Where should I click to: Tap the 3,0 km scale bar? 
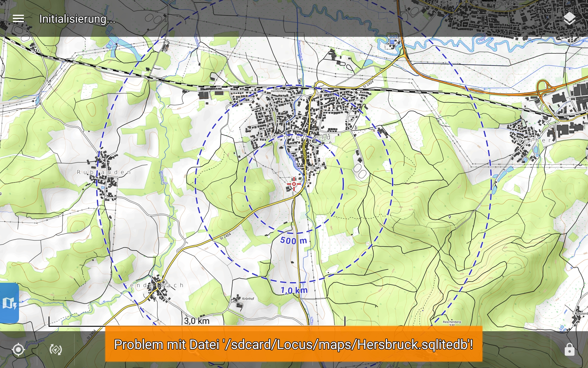tap(197, 321)
